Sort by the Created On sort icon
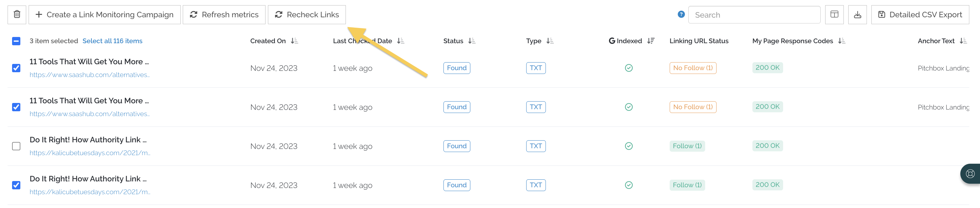Screen dimensions: 980x208 [x=294, y=41]
